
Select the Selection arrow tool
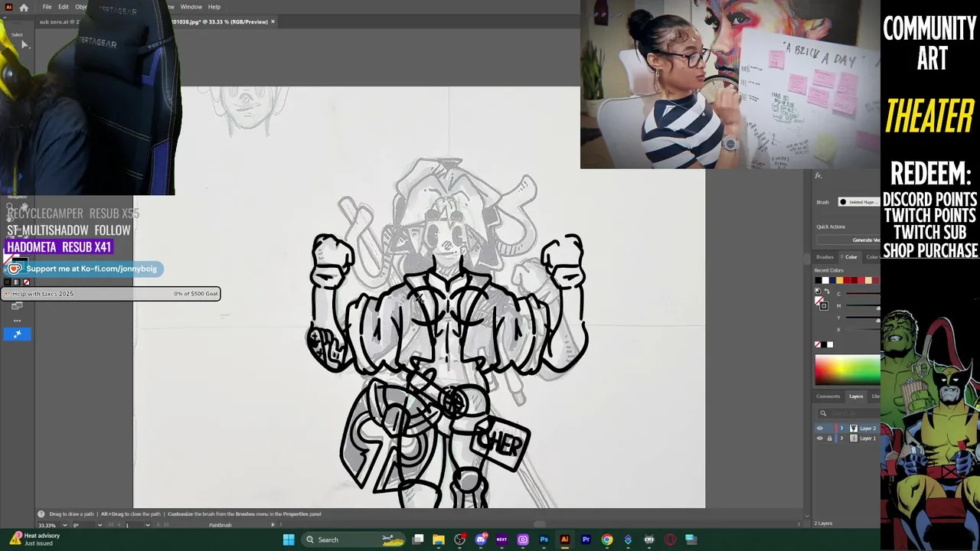pyautogui.click(x=24, y=44)
